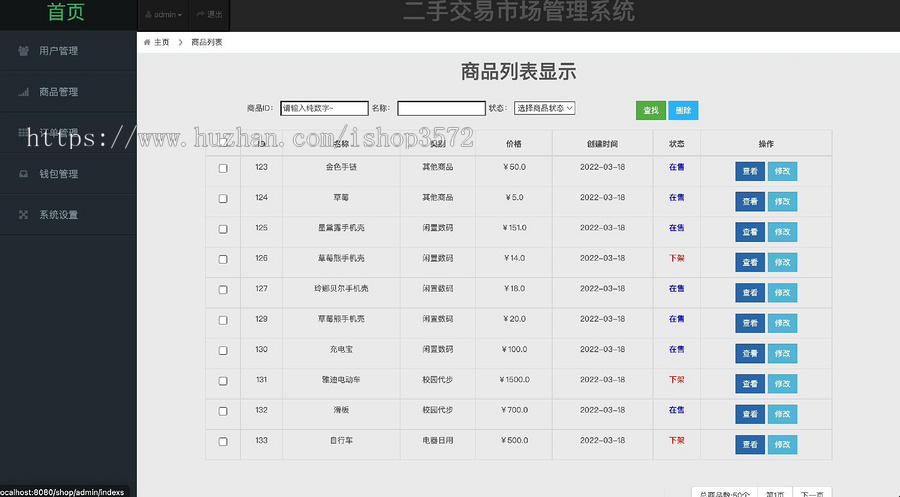Click 查看 for 充电宝
The image size is (900, 497).
point(750,354)
